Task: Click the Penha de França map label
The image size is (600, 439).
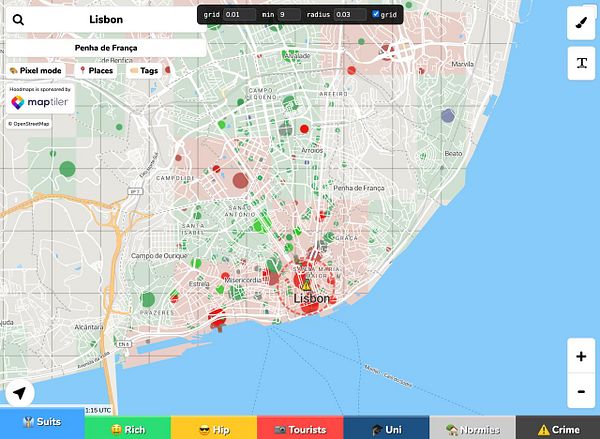Action: [359, 188]
